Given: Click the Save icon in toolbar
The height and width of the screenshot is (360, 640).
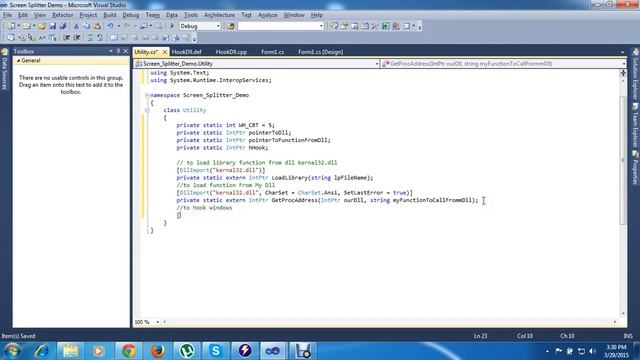Looking at the screenshot, I should click(x=53, y=26).
